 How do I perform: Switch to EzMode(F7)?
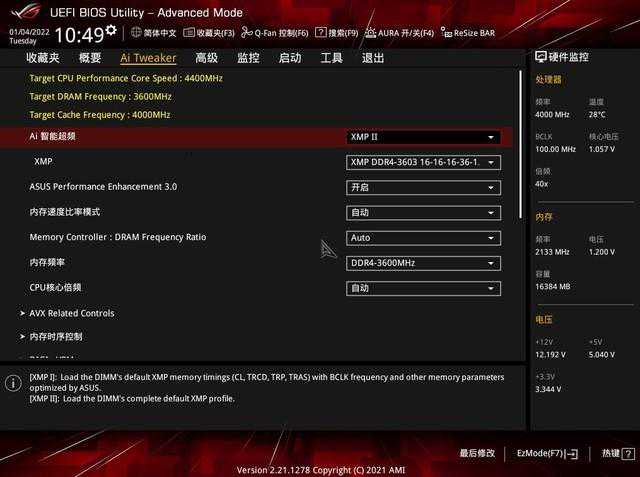(x=547, y=453)
